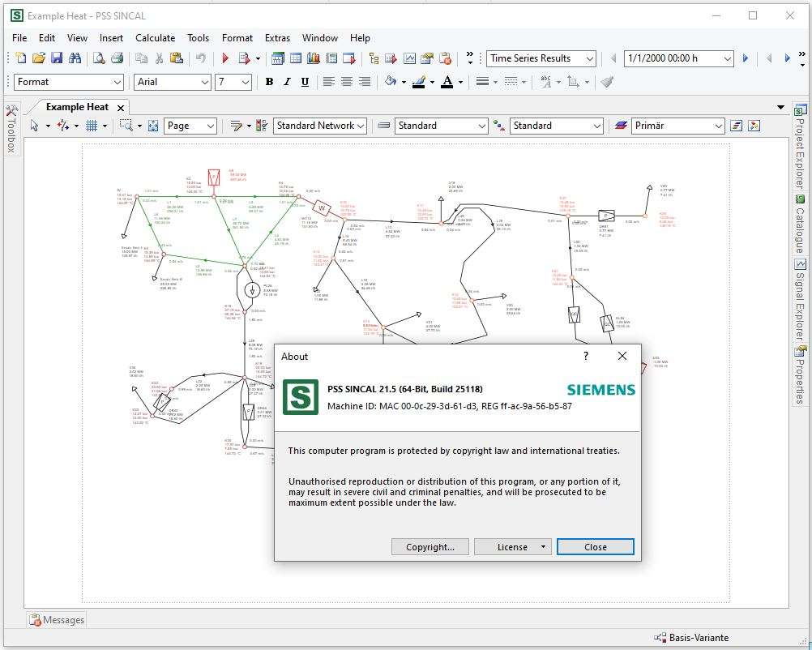Screen dimensions: 812x650
Task: Open the Extras menu
Action: [x=278, y=38]
